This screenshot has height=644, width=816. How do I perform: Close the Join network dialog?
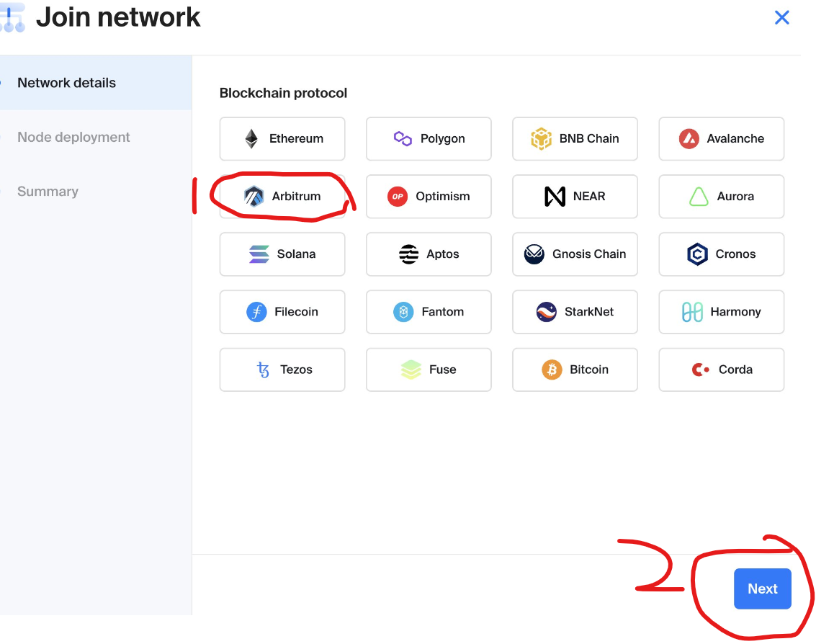tap(781, 18)
